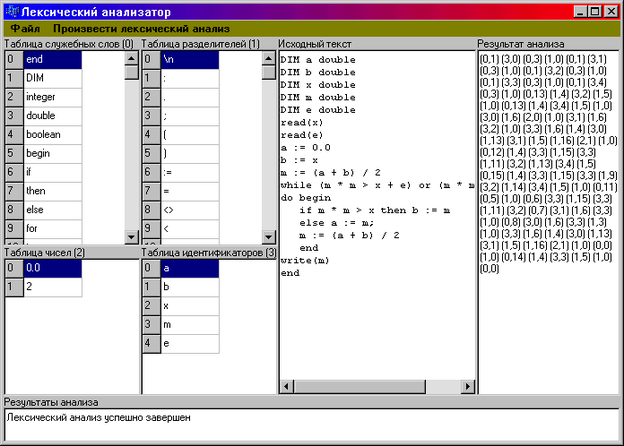Click the down arrow of the служебных слов table scrollbar

[x=131, y=236]
